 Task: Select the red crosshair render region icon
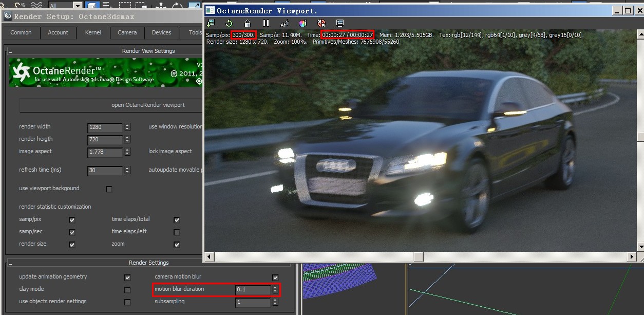pos(321,23)
